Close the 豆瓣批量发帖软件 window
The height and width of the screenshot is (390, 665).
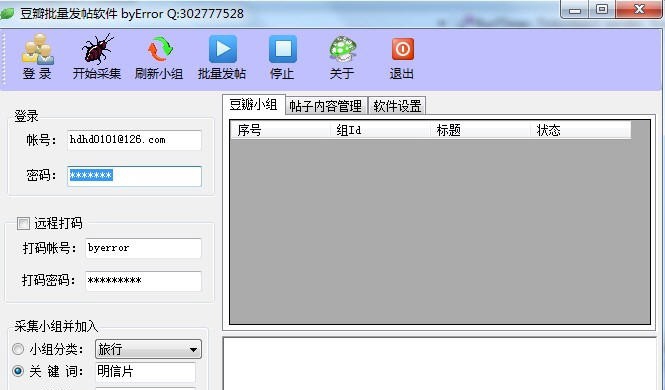(639, 9)
